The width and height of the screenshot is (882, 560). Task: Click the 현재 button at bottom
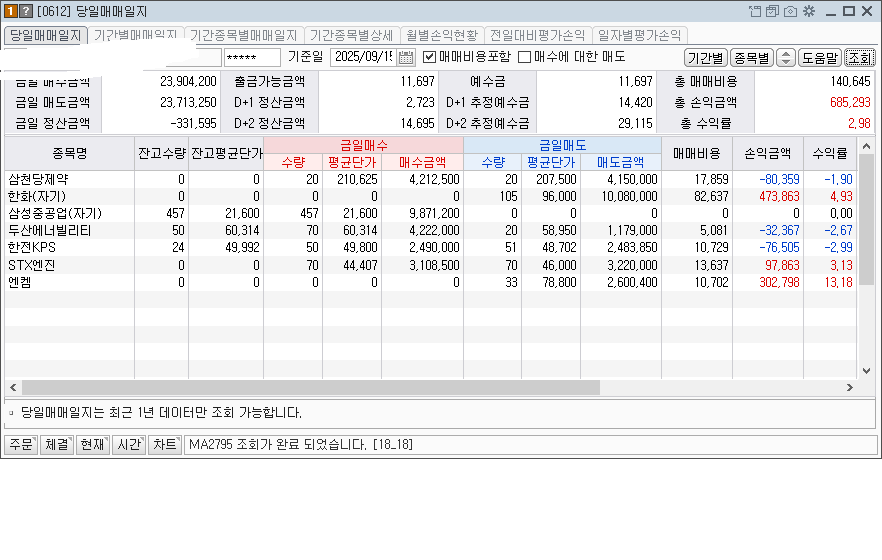[x=93, y=445]
